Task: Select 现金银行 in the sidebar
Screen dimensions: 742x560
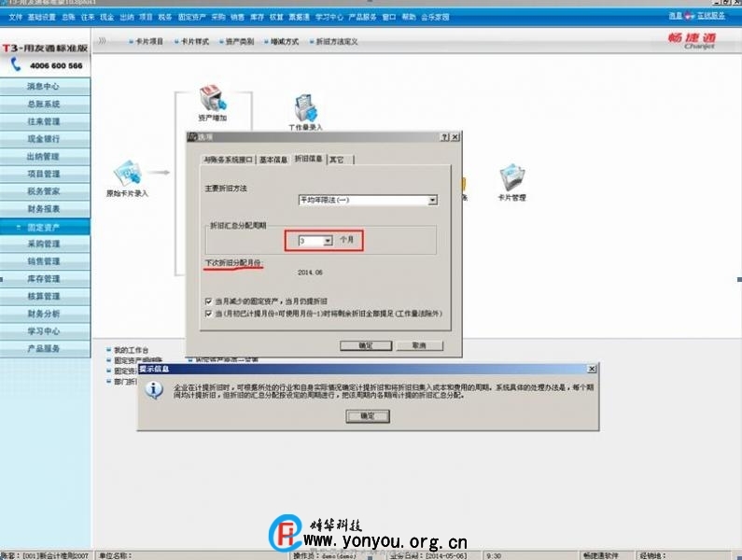Action: coord(45,139)
